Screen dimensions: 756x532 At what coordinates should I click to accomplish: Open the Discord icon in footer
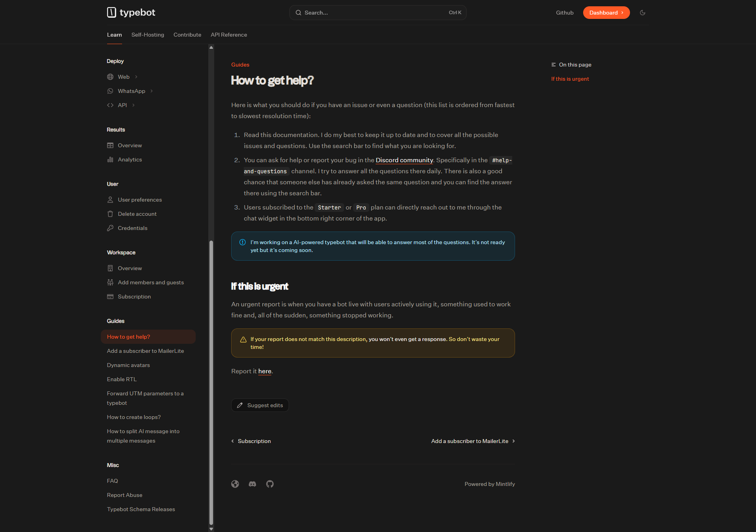pos(252,484)
